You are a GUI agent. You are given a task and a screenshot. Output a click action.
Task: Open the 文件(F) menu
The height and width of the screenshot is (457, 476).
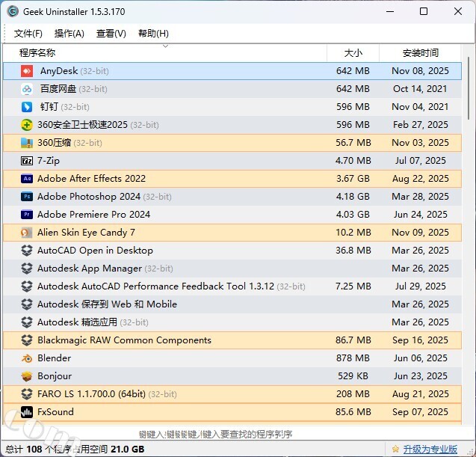(x=28, y=34)
